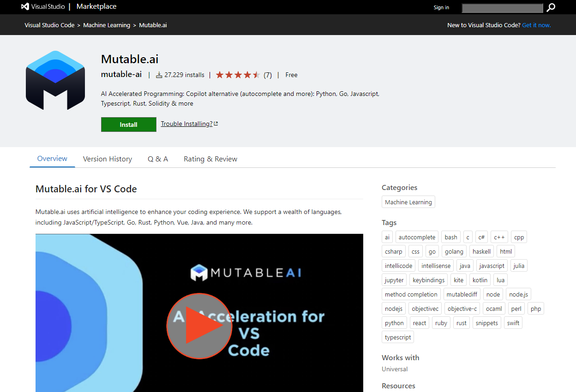The width and height of the screenshot is (576, 392).
Task: Click the Visual Studio logo icon
Action: tap(25, 7)
